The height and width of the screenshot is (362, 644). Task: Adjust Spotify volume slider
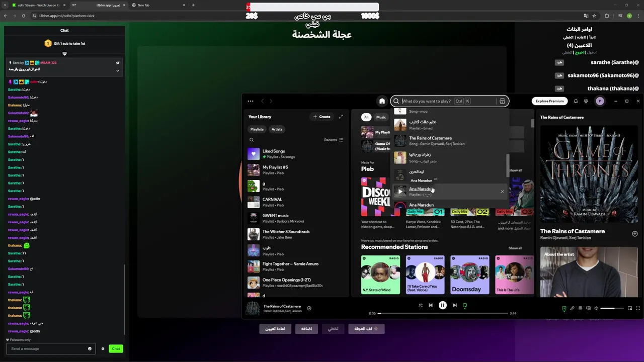click(x=611, y=308)
